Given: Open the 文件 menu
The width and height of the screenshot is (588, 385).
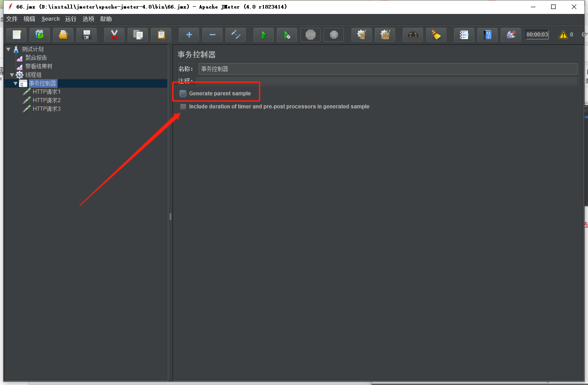Looking at the screenshot, I should click(12, 19).
